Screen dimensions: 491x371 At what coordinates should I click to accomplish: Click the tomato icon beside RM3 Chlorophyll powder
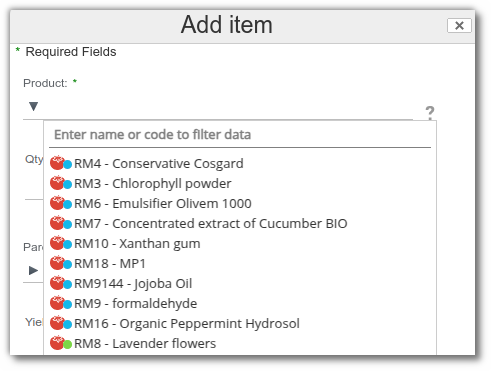[x=57, y=183]
